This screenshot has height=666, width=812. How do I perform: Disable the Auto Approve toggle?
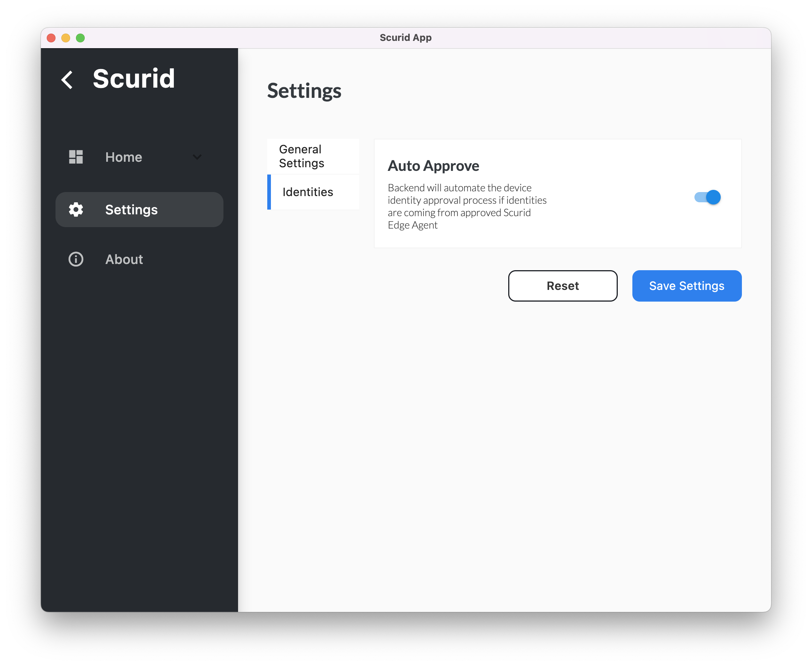click(707, 197)
